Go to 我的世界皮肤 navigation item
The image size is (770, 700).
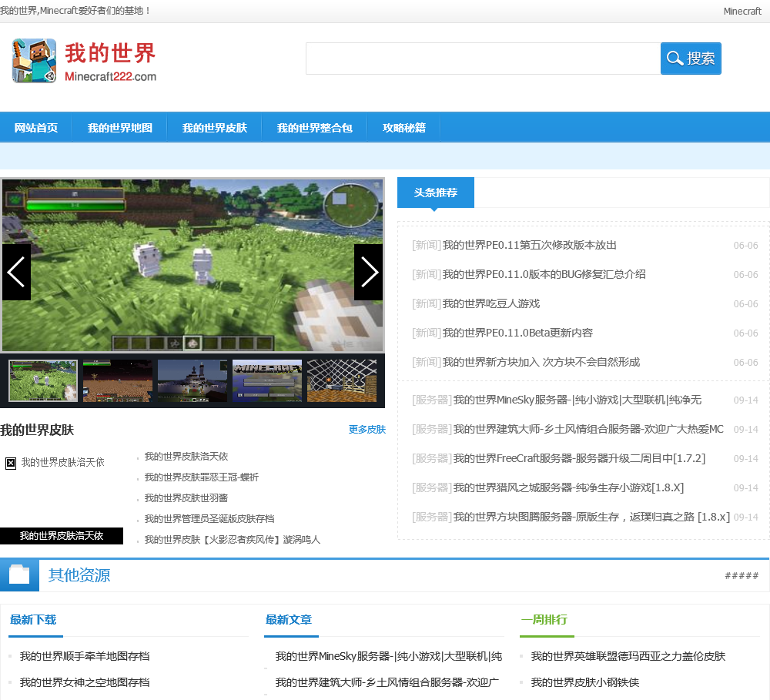214,128
